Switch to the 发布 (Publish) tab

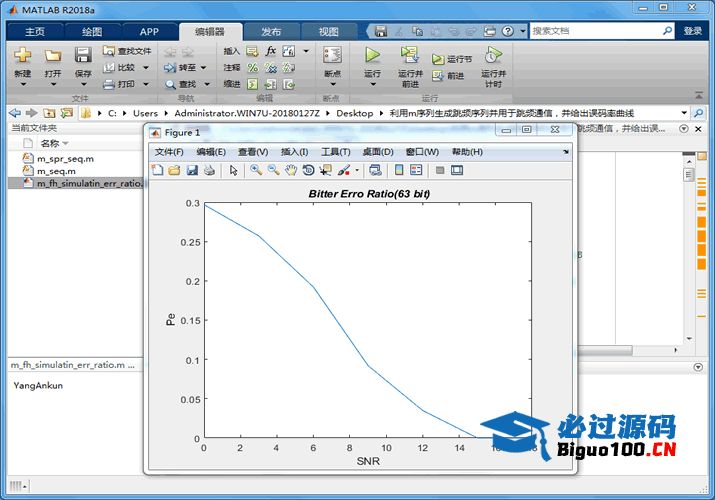[271, 31]
